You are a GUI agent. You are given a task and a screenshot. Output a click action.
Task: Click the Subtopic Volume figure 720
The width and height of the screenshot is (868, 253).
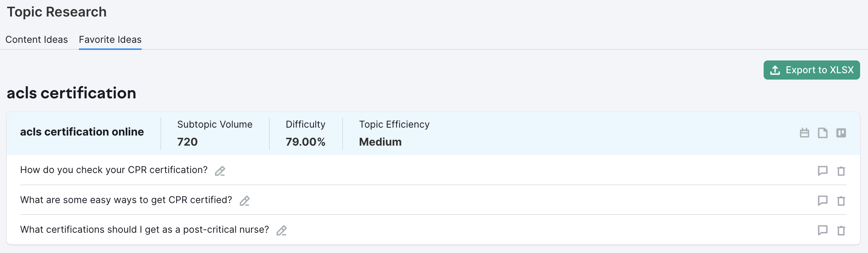pos(187,142)
